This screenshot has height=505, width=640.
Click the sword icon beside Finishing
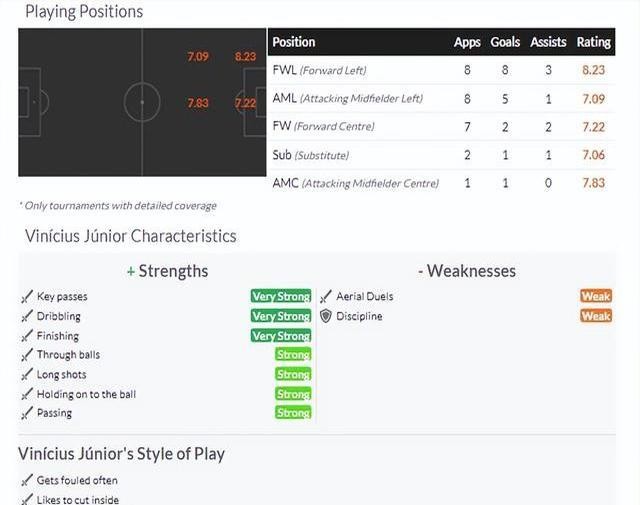click(x=27, y=336)
